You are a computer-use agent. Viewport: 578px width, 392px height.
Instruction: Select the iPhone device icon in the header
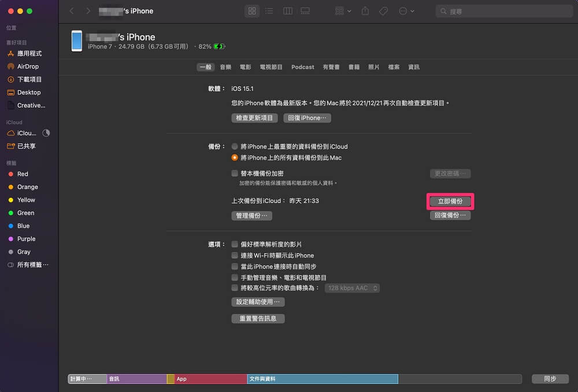77,41
